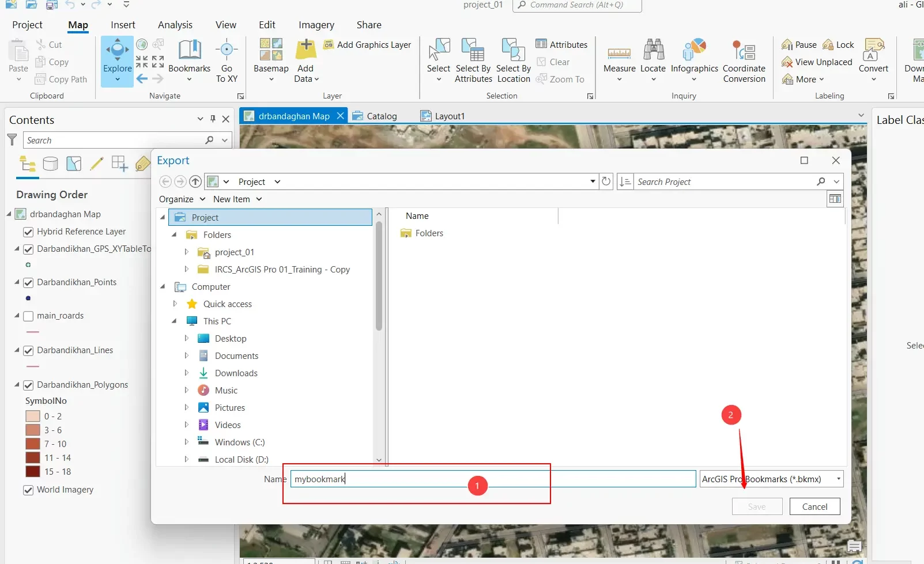This screenshot has height=564, width=924.
Task: Uncheck World Imagery layer
Action: pyautogui.click(x=28, y=490)
